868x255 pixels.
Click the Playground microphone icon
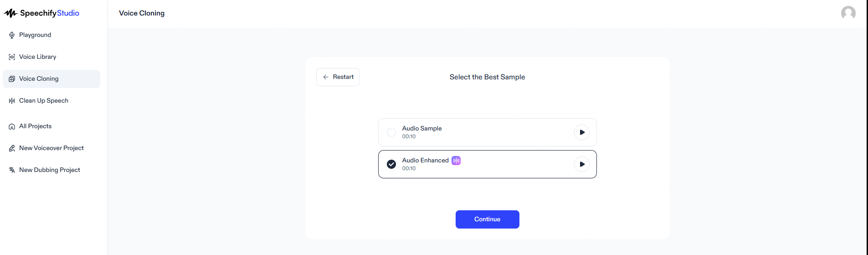coord(12,35)
